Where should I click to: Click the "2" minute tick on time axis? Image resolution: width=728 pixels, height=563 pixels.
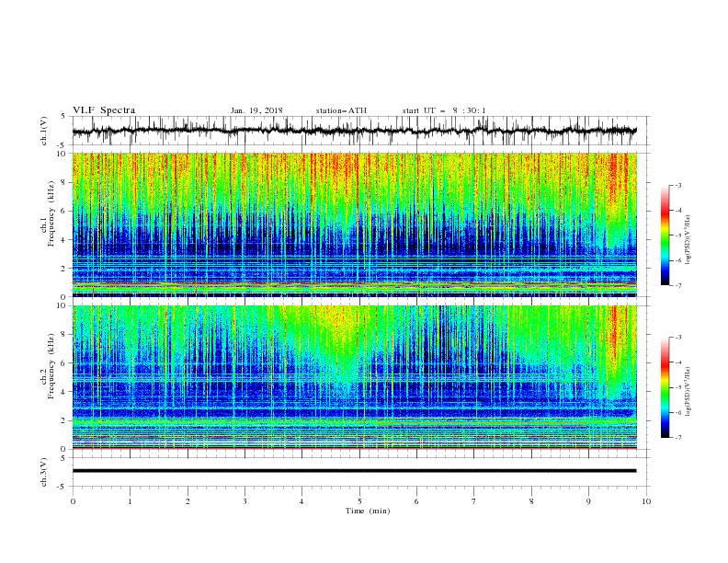(188, 501)
